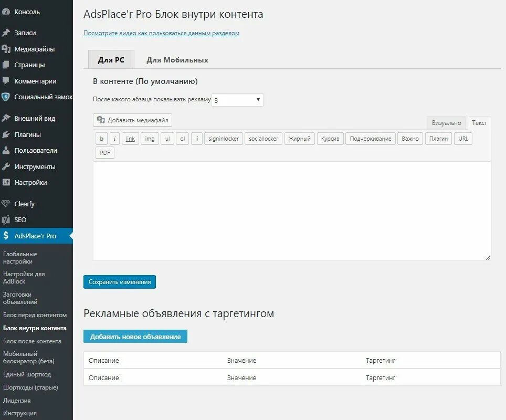
Task: Expand the Настройки sidebar section
Action: click(x=7, y=182)
